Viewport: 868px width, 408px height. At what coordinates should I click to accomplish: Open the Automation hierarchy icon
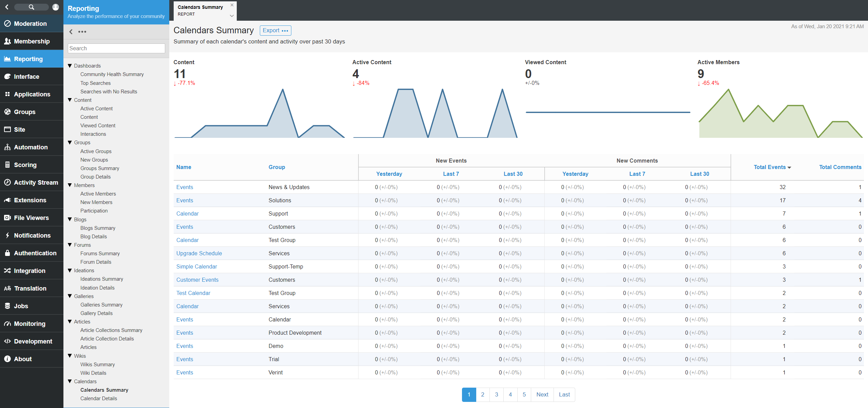(7, 147)
